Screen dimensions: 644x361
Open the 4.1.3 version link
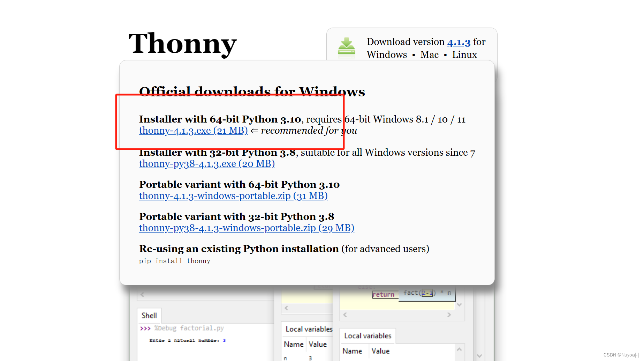click(459, 42)
